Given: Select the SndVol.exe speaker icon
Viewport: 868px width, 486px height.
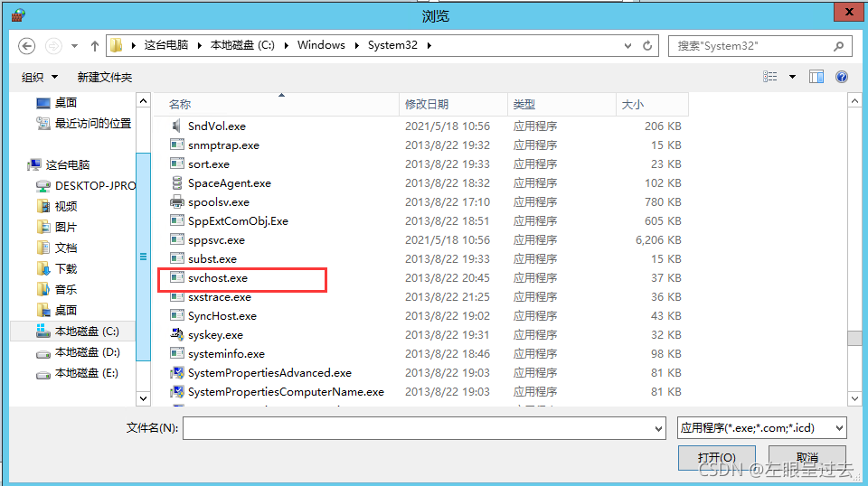Looking at the screenshot, I should (176, 126).
